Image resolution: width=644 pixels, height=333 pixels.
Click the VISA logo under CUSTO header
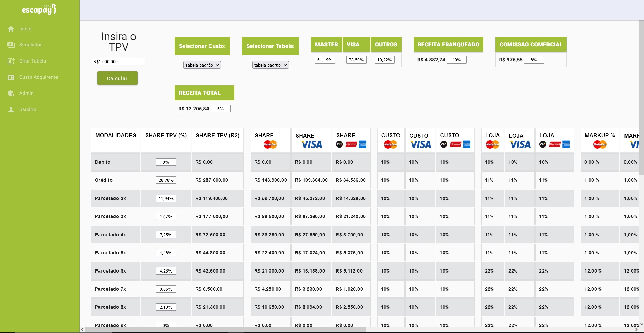point(420,144)
